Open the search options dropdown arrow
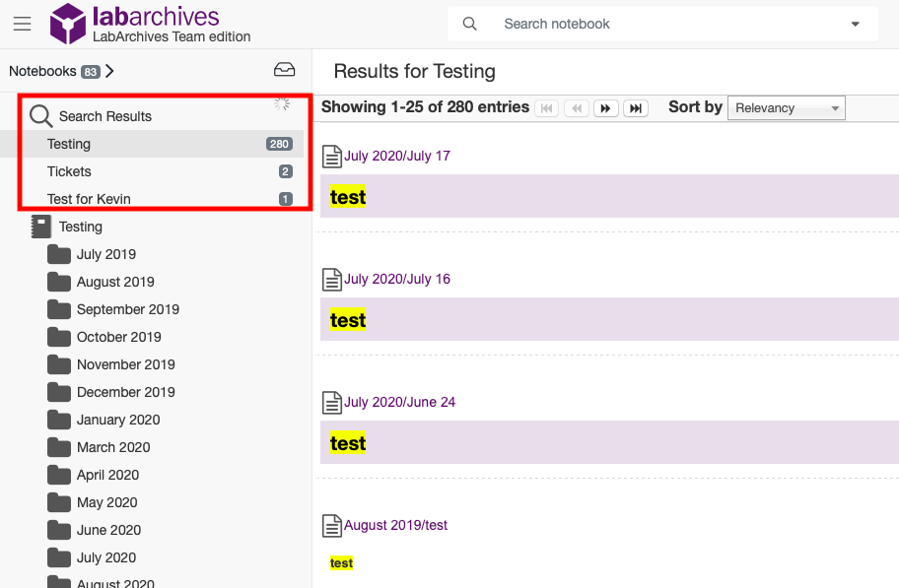The image size is (899, 588). coord(855,24)
